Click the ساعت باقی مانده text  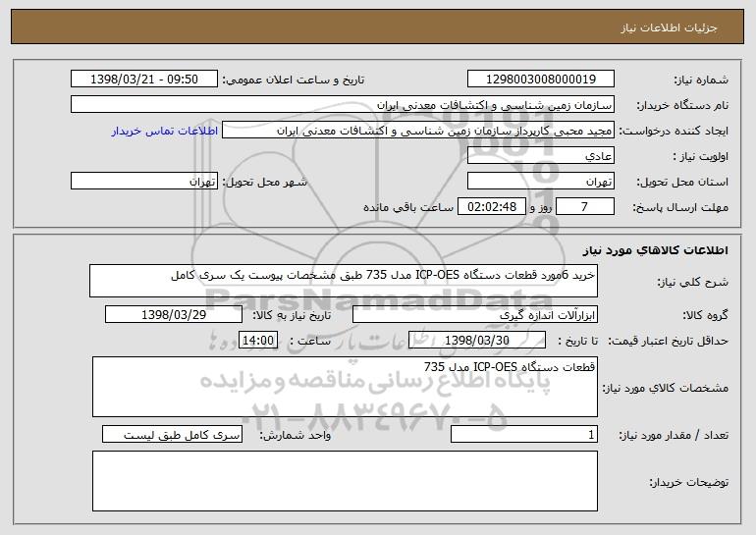[x=407, y=208]
